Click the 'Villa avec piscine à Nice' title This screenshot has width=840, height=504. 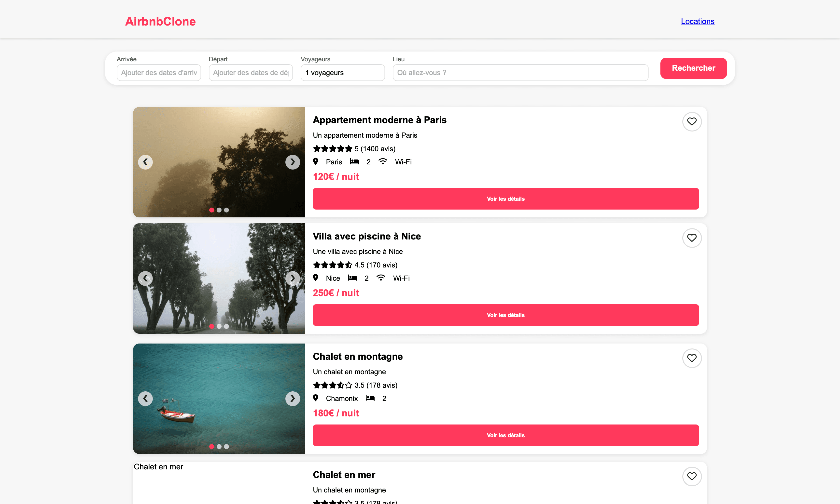(x=366, y=236)
